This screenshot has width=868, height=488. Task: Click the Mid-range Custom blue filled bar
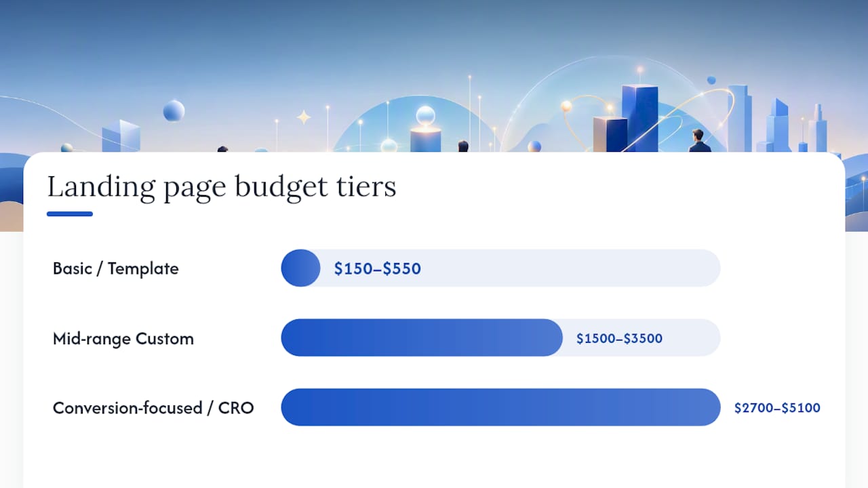(422, 338)
